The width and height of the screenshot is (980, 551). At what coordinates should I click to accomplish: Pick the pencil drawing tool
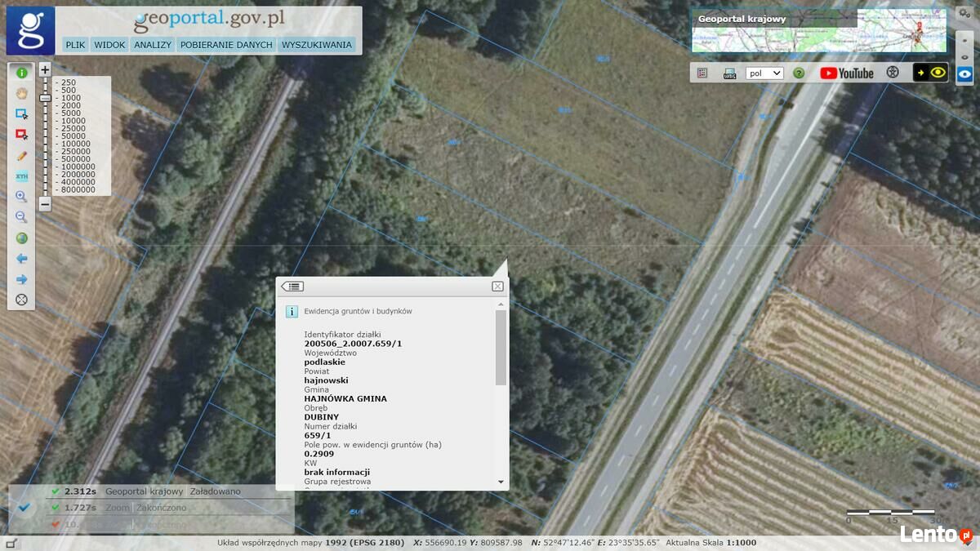(x=21, y=155)
